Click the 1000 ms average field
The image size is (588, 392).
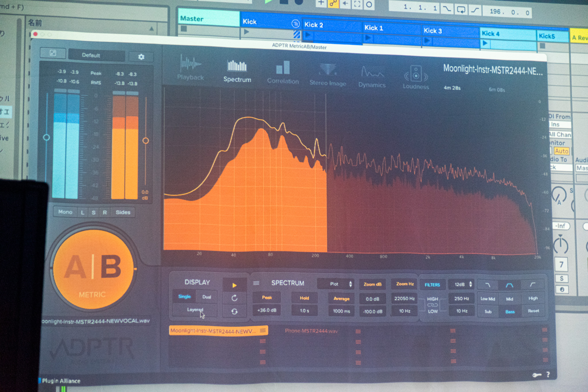[341, 311]
